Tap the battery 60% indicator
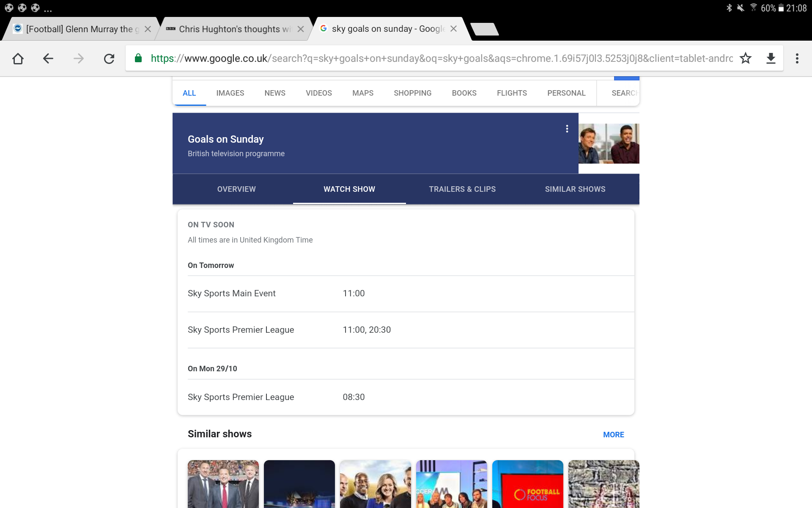The height and width of the screenshot is (508, 812). (x=772, y=8)
